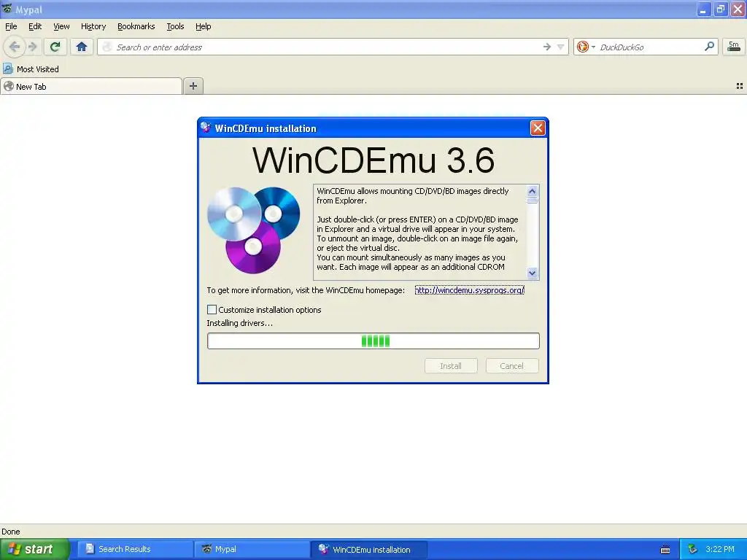Image resolution: width=747 pixels, height=560 pixels.
Task: Go back with the browser back arrow
Action: [x=15, y=47]
